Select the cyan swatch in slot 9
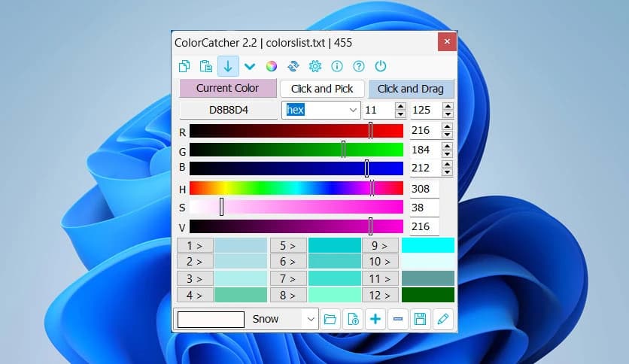The height and width of the screenshot is (364, 629). tap(428, 245)
